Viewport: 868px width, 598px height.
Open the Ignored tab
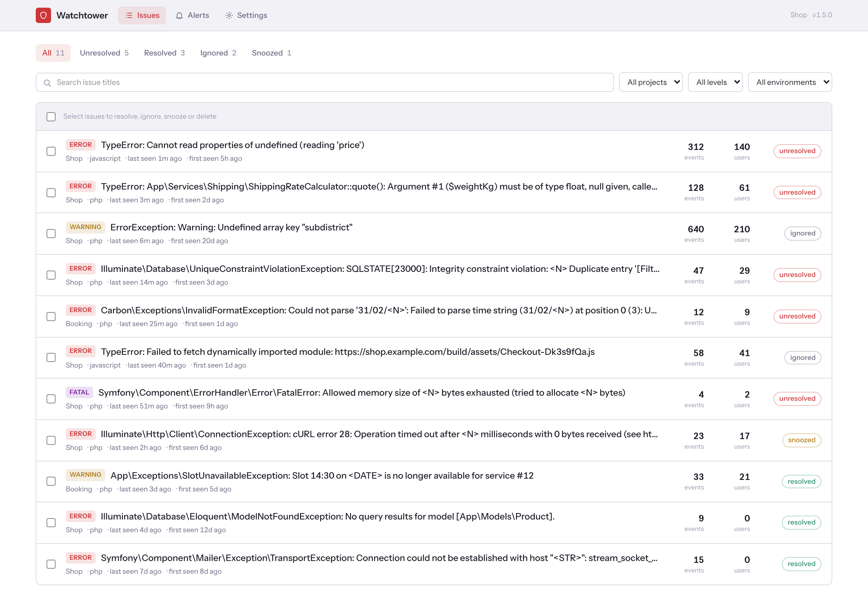pos(218,53)
